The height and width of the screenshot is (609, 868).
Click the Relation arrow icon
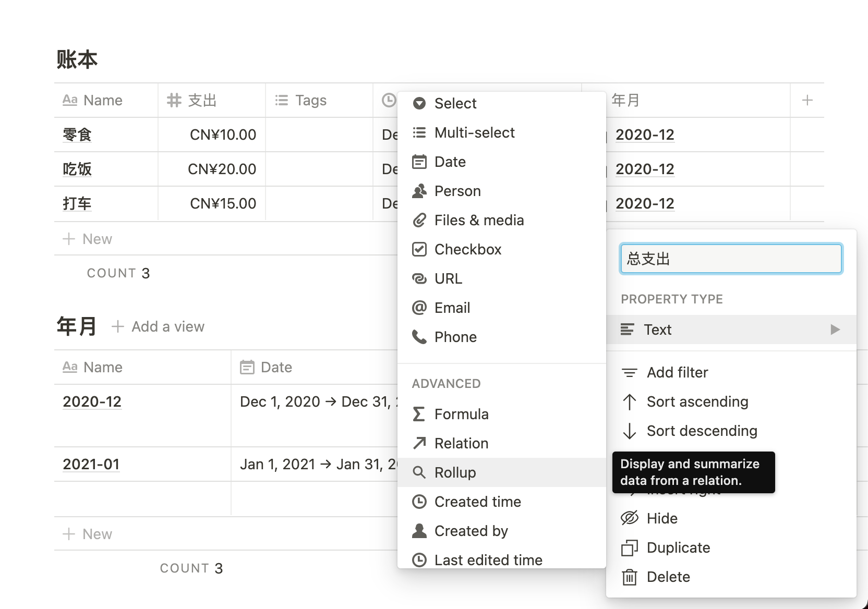point(419,443)
